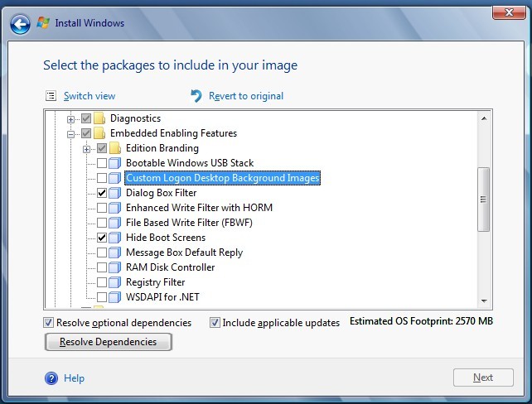532x404 pixels.
Task: Click the Estimated OS Footprint 2570 MB text
Action: tap(421, 321)
